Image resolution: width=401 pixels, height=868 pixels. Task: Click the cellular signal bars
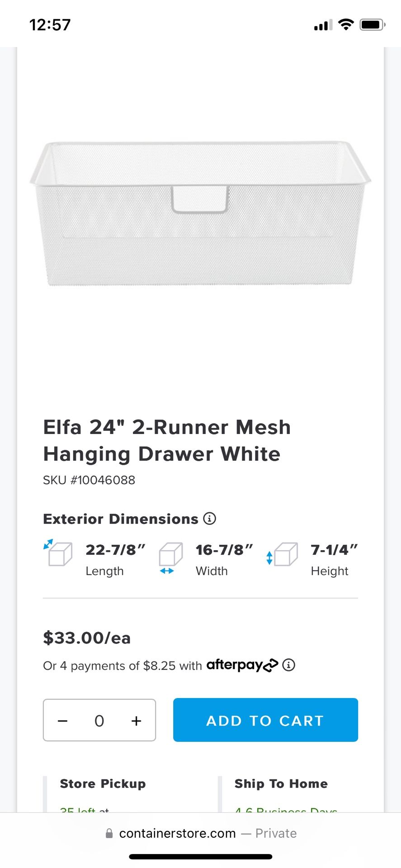pos(322,26)
